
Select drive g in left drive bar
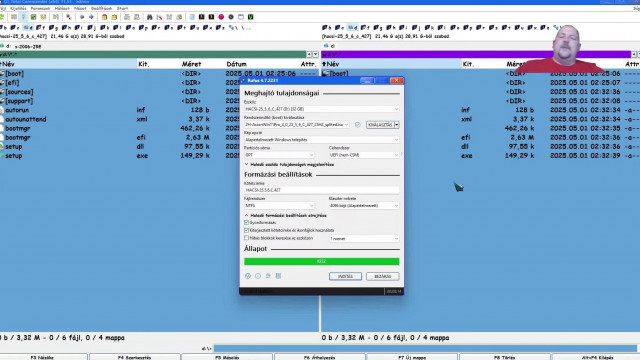(x=53, y=28)
